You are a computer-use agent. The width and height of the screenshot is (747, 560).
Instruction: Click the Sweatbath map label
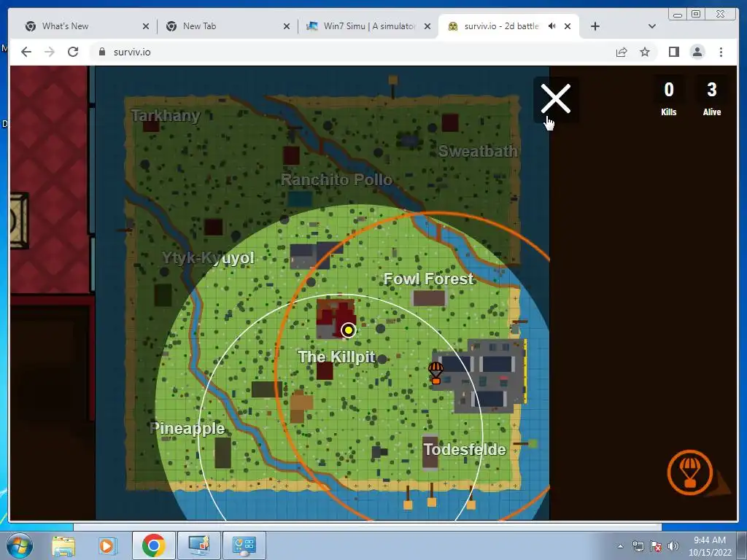478,151
